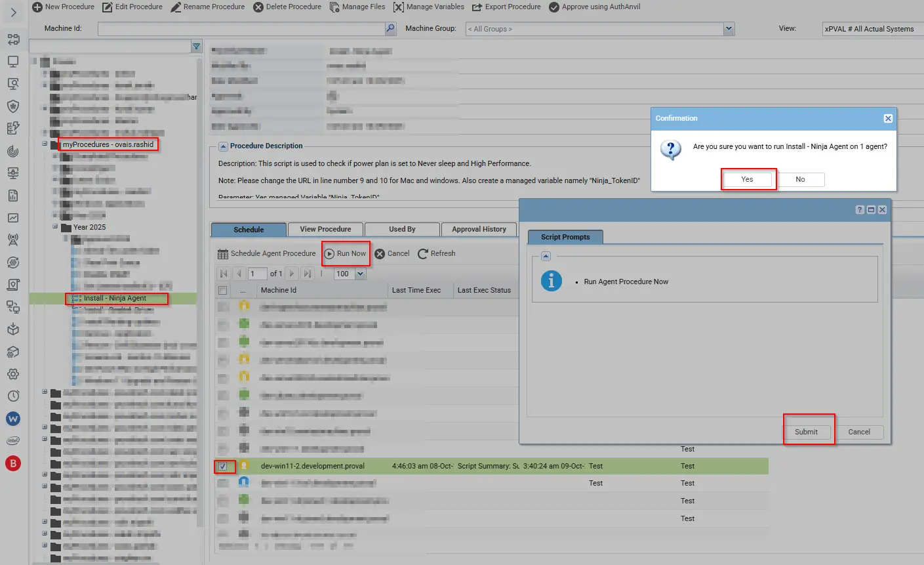Open the bar chart report document module

point(13,196)
